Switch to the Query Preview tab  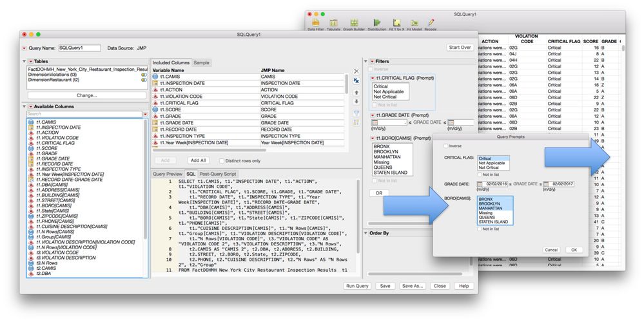(168, 174)
